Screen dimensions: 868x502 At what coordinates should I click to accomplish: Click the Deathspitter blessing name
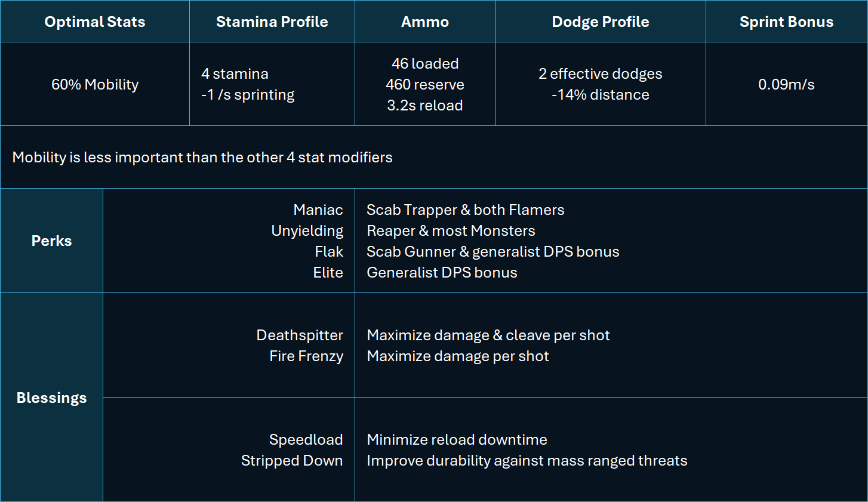pos(300,335)
